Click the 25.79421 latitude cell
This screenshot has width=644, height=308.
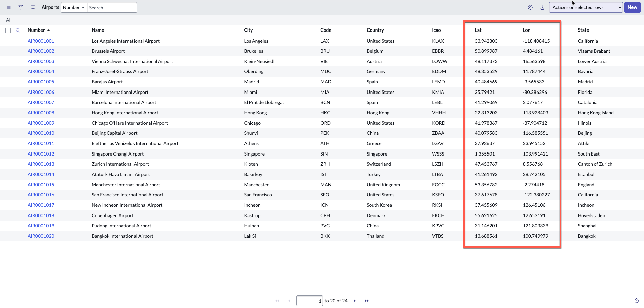click(x=485, y=92)
